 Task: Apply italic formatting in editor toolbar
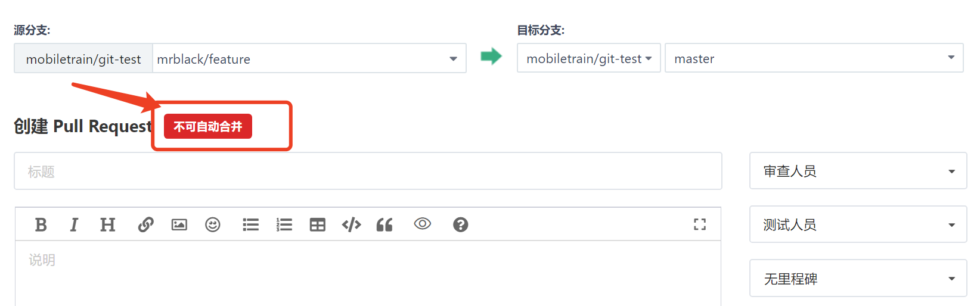click(x=74, y=224)
